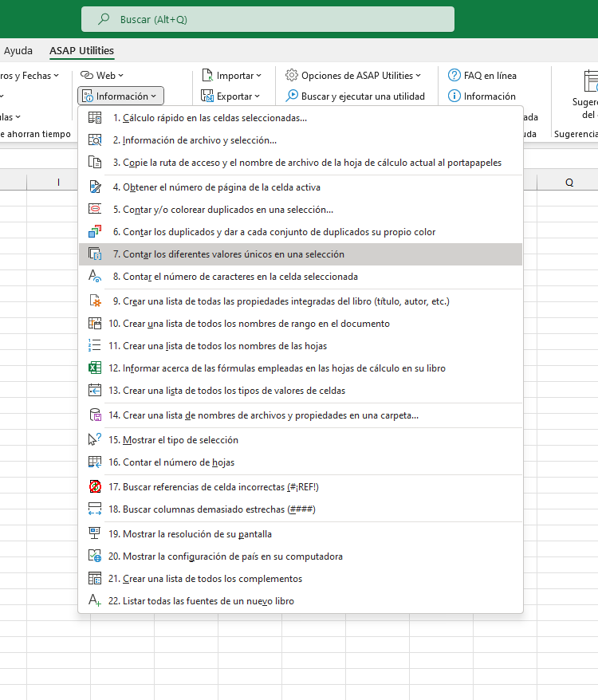
Task: Choose 5. Contar y/o colorear duplicados
Action: [300, 210]
